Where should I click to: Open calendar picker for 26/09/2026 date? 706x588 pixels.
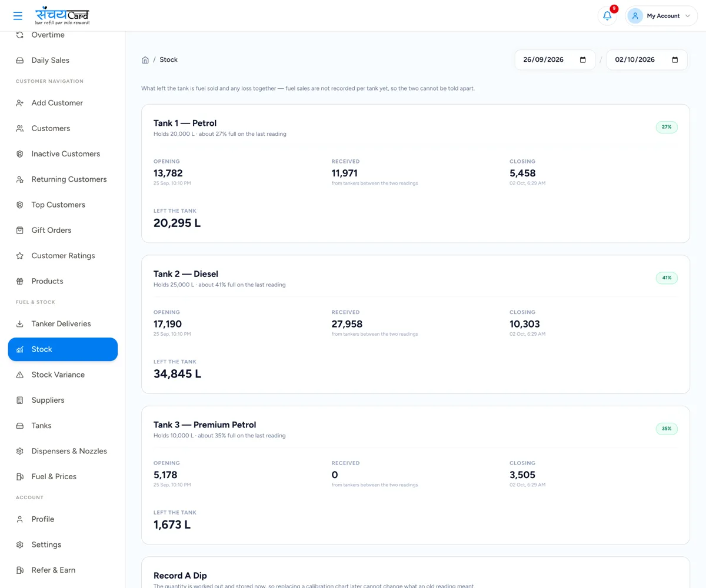pos(583,60)
